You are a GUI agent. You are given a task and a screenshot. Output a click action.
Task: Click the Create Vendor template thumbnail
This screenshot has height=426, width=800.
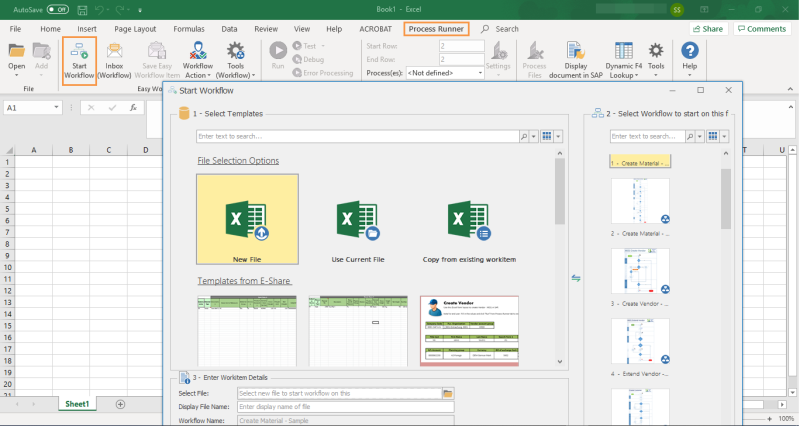click(x=469, y=330)
